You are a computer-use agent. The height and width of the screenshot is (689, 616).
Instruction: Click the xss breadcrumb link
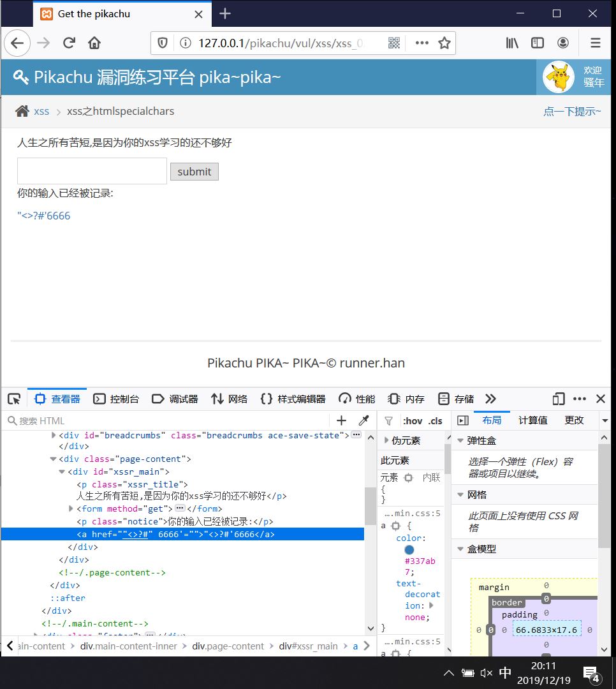coord(41,112)
